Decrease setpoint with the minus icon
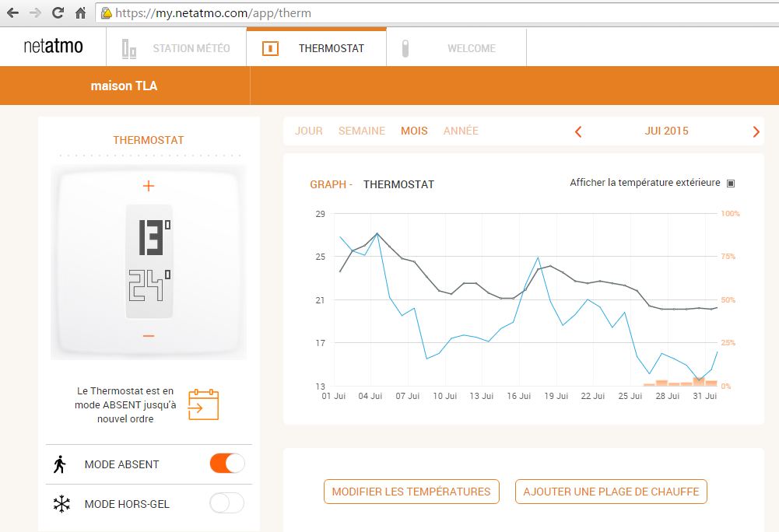The width and height of the screenshot is (779, 532). [x=149, y=336]
